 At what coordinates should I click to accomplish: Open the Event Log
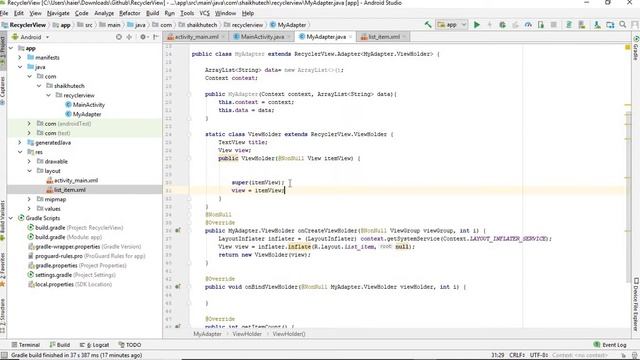(x=610, y=345)
